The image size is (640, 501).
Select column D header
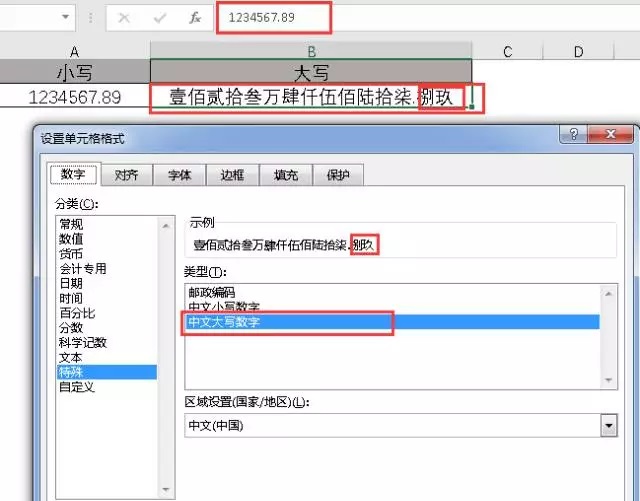[x=578, y=51]
